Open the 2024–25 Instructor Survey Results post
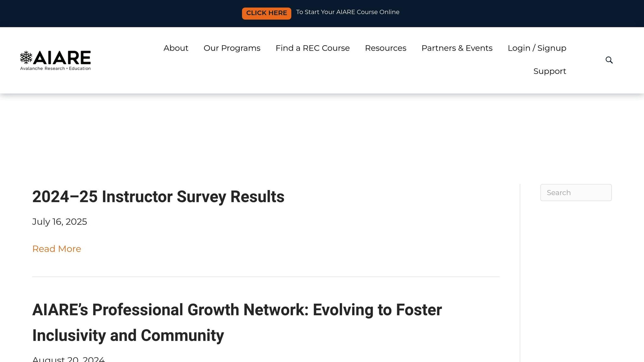This screenshot has width=644, height=362. click(x=158, y=197)
